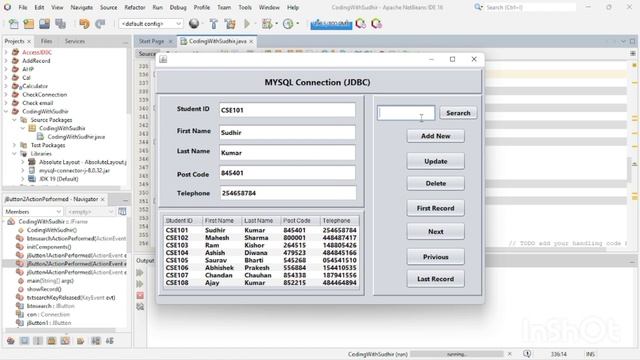Stop the running process with red icon
640x360 pixels.
click(140, 295)
